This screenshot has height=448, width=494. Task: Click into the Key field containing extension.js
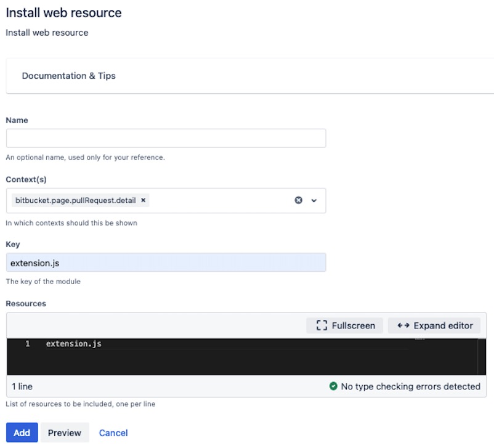[166, 263]
